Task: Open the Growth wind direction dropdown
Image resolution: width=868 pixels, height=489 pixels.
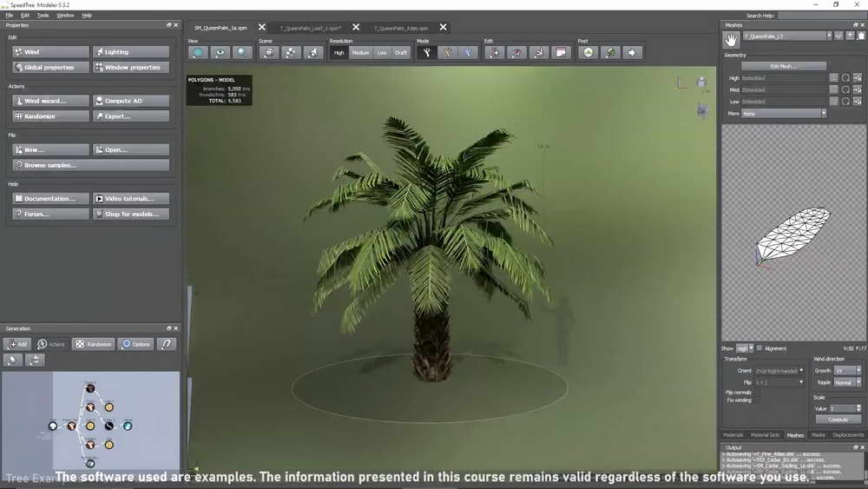Action: (x=847, y=371)
